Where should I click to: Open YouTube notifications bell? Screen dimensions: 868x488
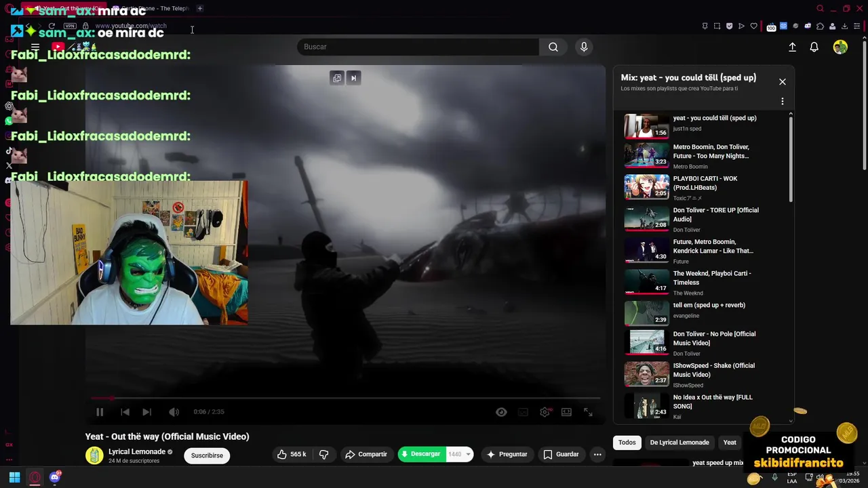814,47
